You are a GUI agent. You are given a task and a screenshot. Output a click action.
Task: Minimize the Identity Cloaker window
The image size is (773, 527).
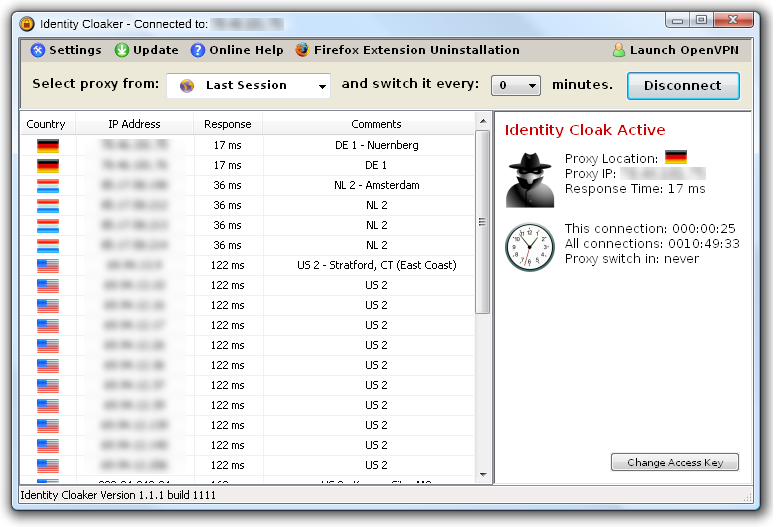678,20
